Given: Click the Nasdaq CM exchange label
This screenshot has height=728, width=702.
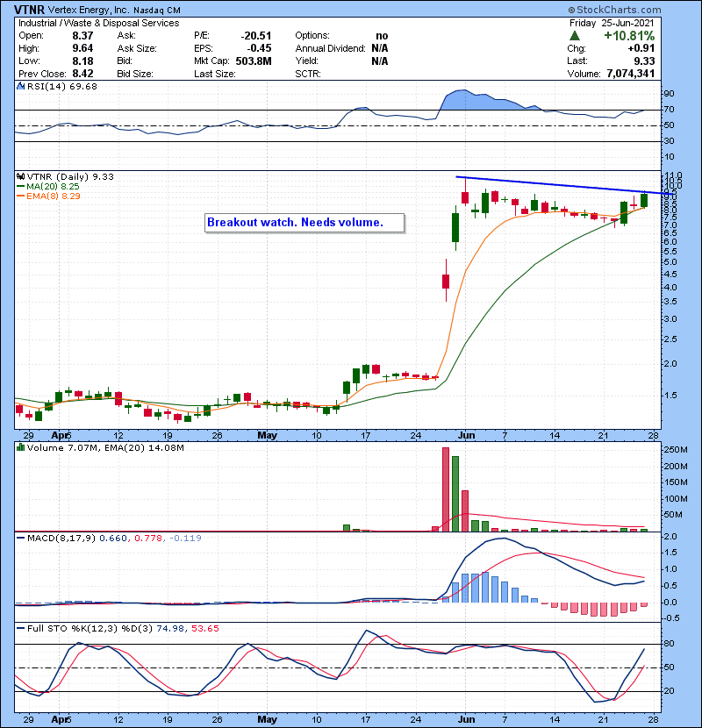Looking at the screenshot, I should [x=157, y=11].
